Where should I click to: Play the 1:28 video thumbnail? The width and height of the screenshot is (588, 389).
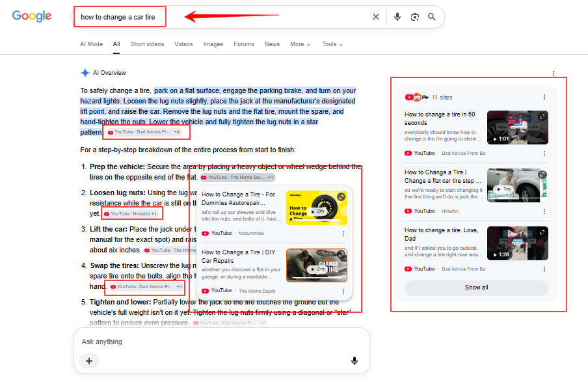pos(518,243)
